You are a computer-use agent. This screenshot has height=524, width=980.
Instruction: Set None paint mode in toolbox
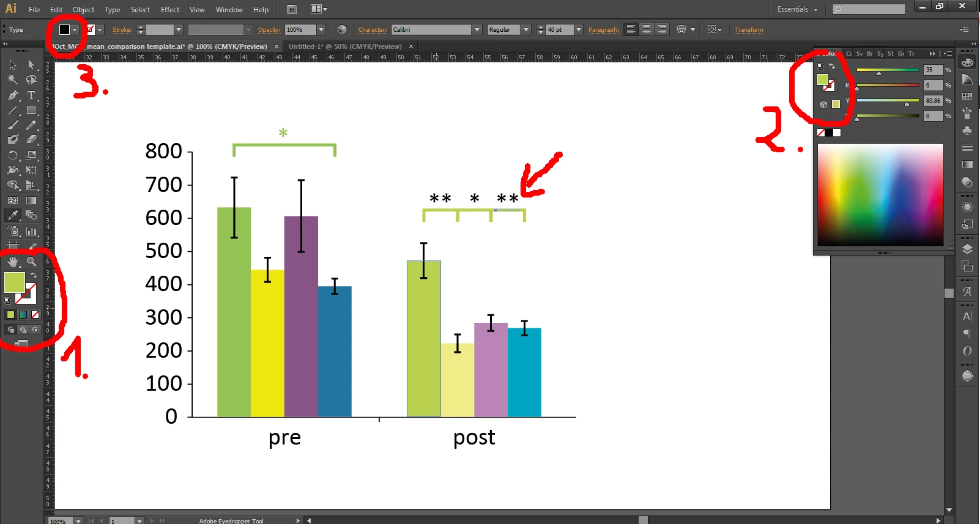point(35,315)
